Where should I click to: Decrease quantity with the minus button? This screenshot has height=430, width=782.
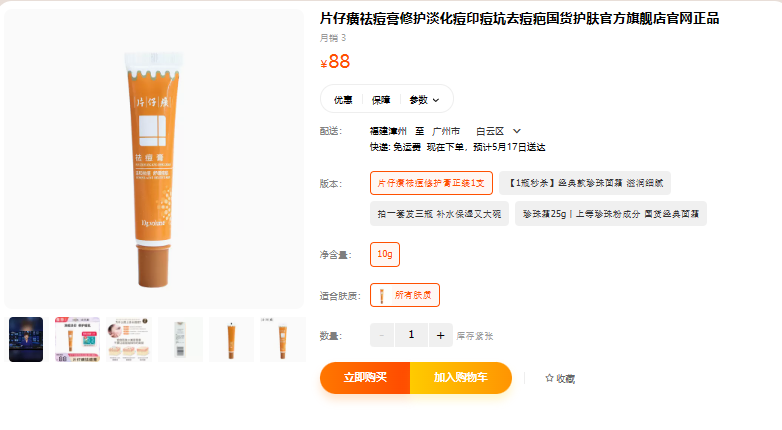pos(382,336)
